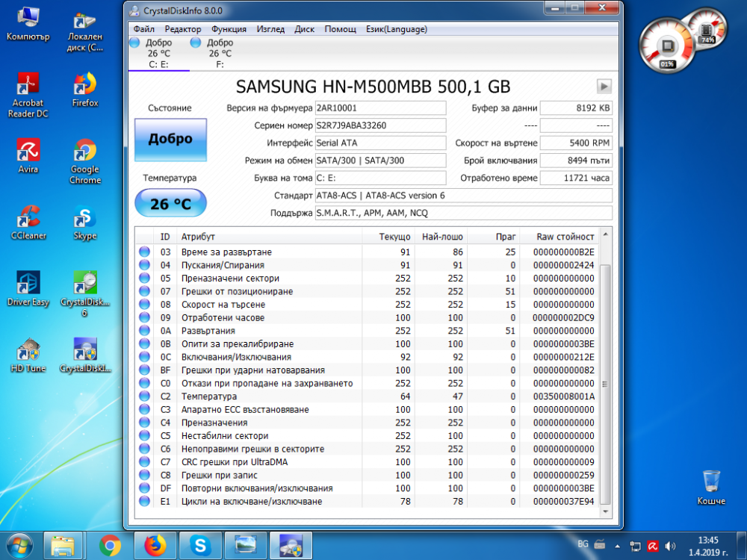Click the Avira tray icon
Image resolution: width=747 pixels, height=560 pixels.
tap(653, 546)
